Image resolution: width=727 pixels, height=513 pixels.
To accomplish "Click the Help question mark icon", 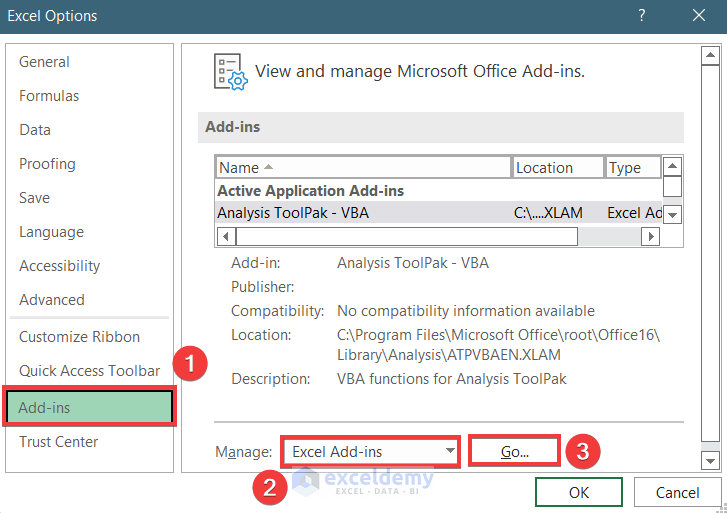I will pos(639,15).
